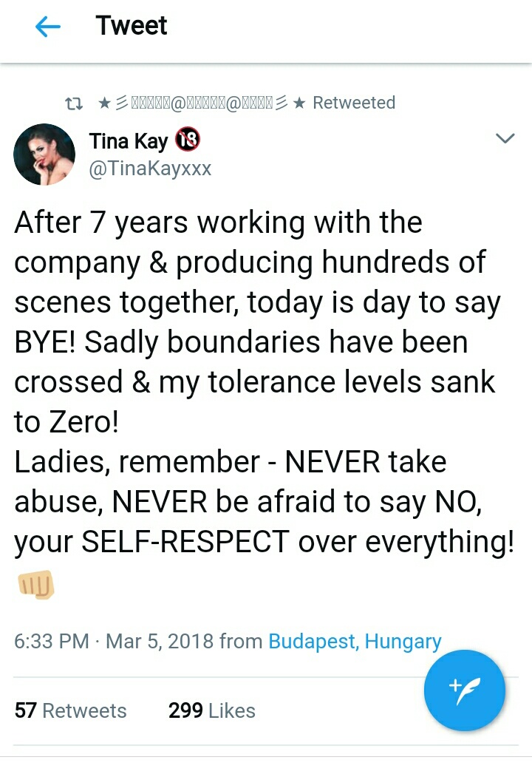This screenshot has width=532, height=774.
Task: Expand the tweet options chevron
Action: click(x=505, y=139)
